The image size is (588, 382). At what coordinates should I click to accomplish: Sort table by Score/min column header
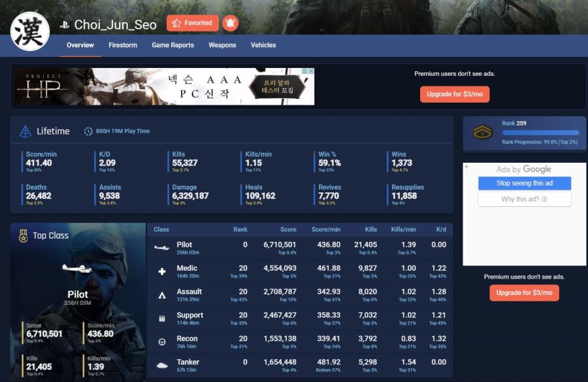coord(326,230)
